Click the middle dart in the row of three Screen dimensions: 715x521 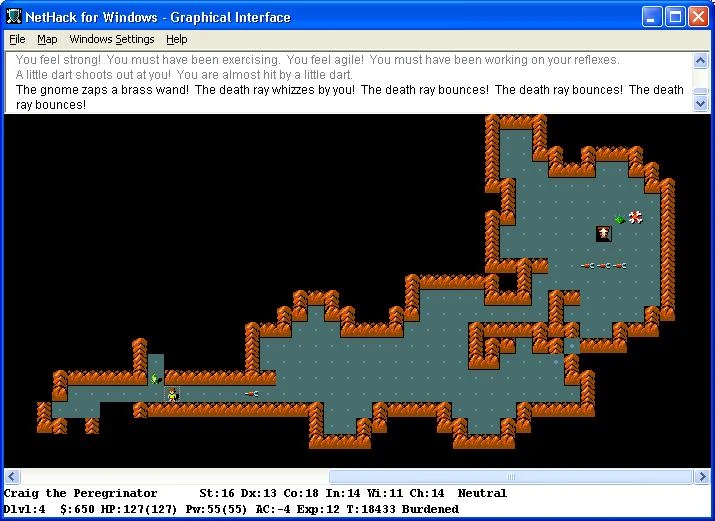604,266
